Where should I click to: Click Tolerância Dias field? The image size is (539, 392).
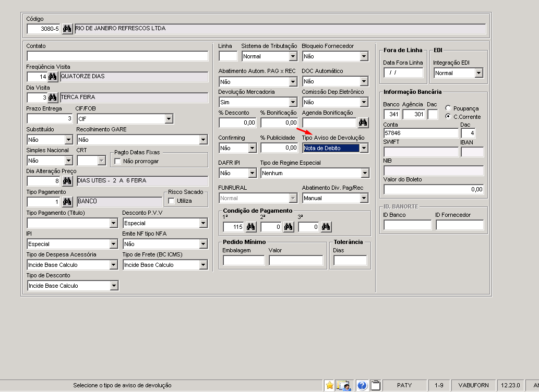350,261
